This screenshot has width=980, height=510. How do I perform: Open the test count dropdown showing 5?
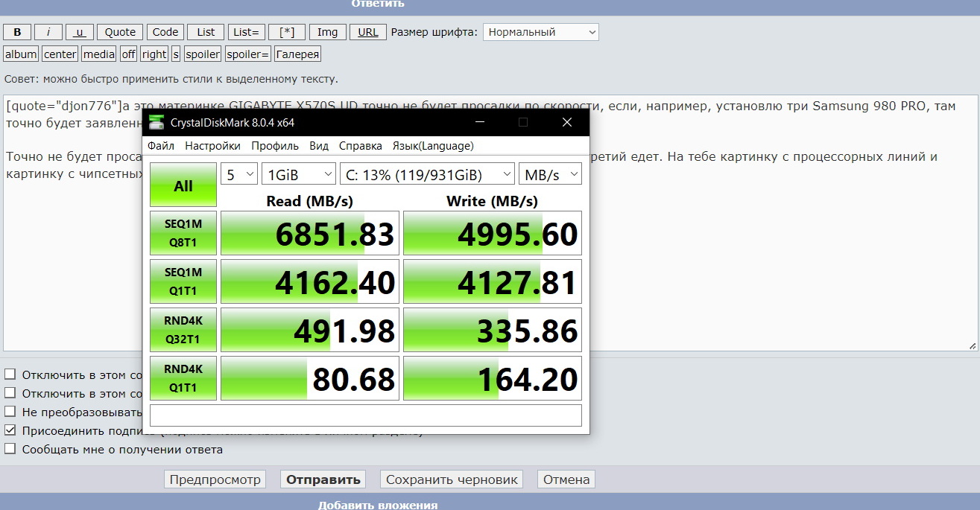239,174
